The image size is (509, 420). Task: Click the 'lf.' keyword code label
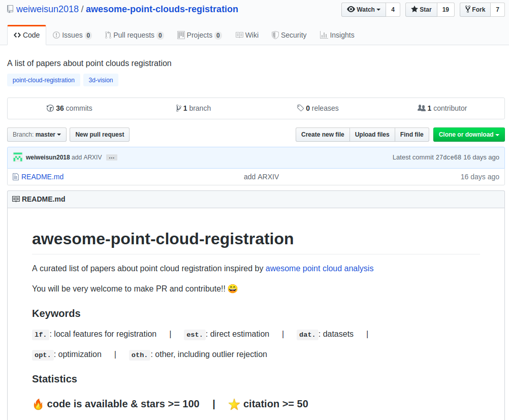click(x=41, y=335)
